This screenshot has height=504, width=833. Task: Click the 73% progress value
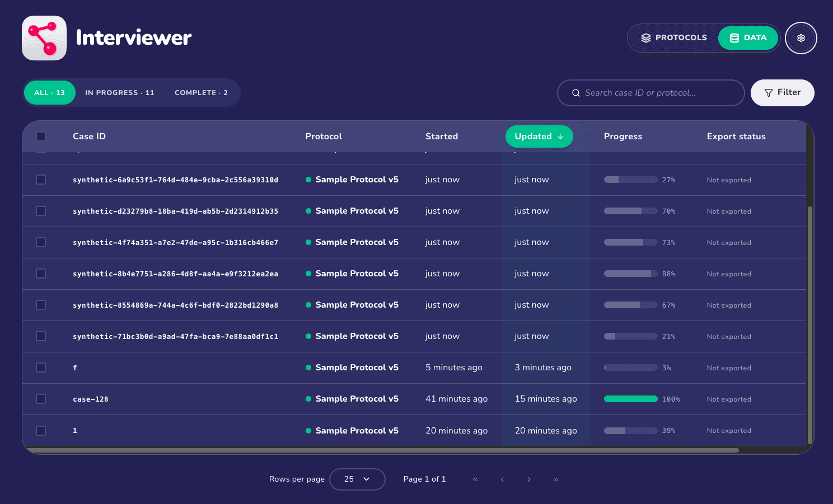[x=669, y=243]
